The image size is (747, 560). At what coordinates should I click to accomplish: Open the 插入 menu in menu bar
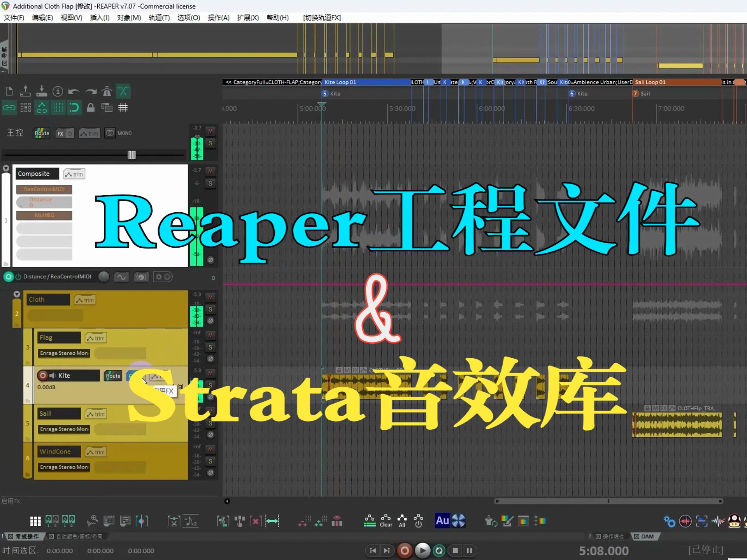click(99, 17)
